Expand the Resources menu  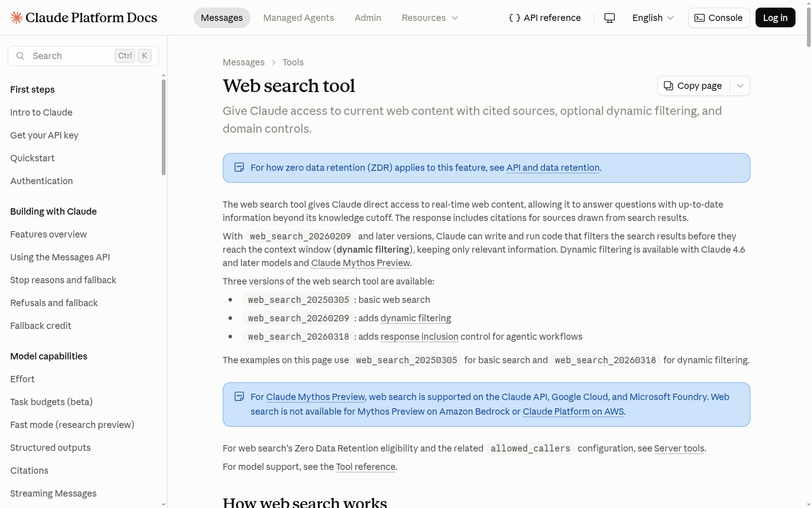click(x=429, y=18)
